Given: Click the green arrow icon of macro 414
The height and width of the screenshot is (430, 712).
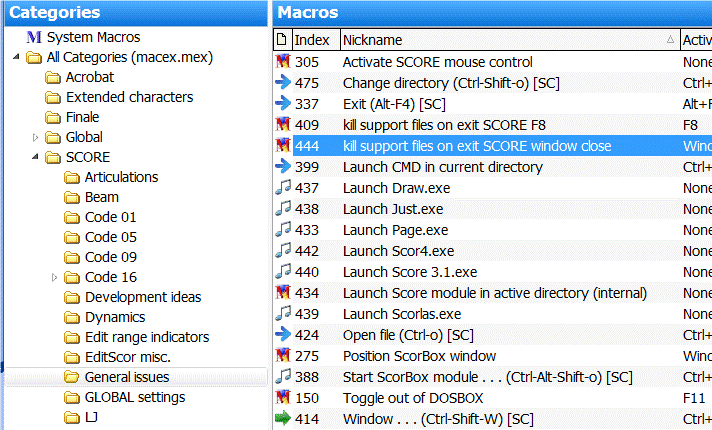Looking at the screenshot, I should 283,418.
